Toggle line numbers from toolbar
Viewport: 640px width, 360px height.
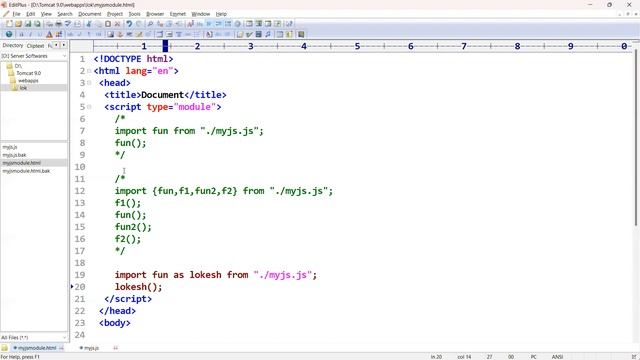pyautogui.click(x=228, y=24)
